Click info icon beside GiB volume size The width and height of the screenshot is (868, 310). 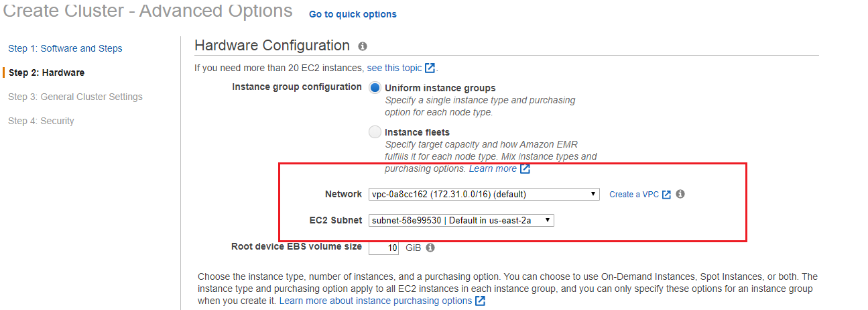[430, 248]
